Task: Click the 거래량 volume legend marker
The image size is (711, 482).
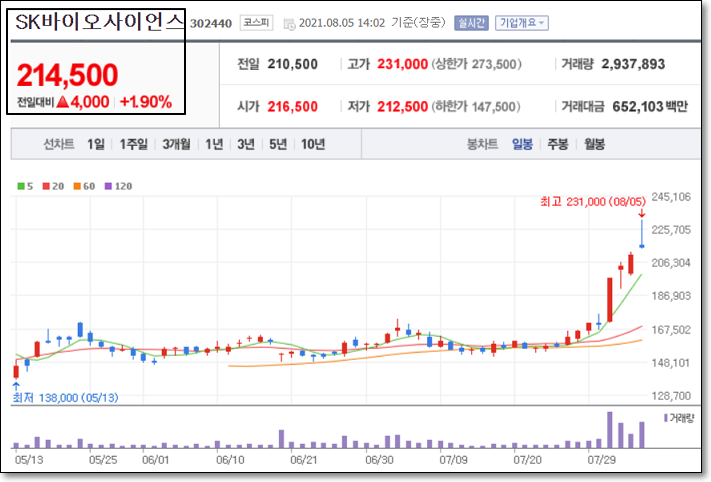Action: (665, 418)
